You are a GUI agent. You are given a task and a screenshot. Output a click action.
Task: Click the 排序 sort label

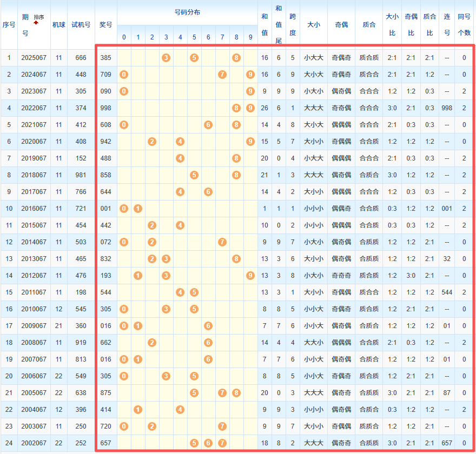tap(39, 17)
